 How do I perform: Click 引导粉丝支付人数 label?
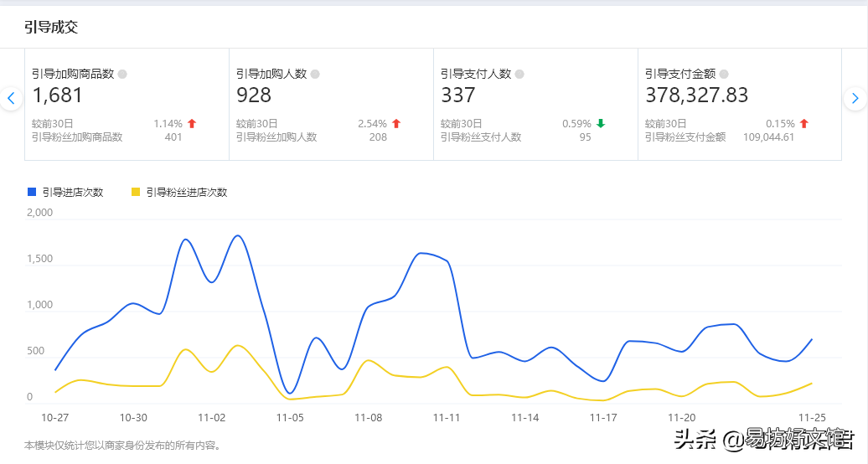[x=481, y=137]
